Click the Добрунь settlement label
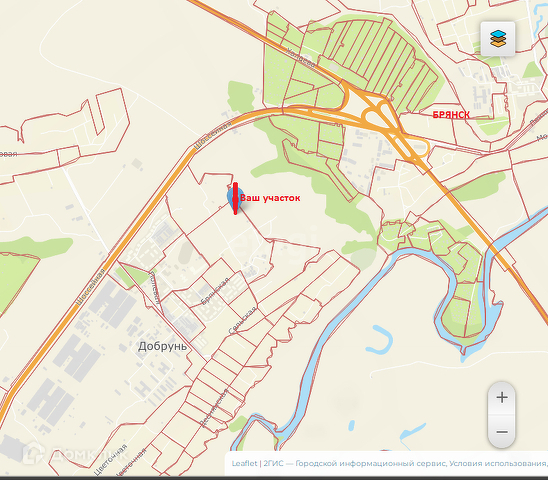The image size is (548, 480). (x=163, y=346)
